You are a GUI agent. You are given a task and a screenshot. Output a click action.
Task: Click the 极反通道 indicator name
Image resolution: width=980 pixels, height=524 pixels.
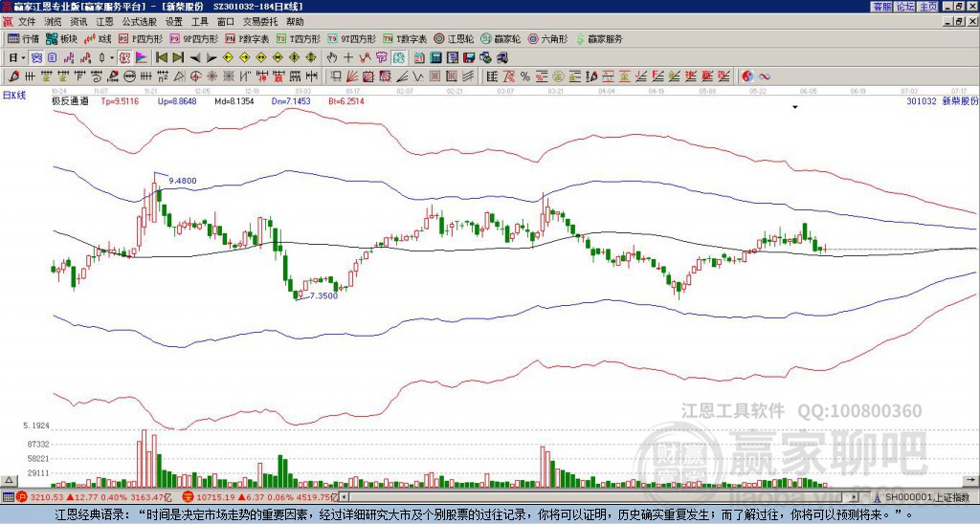coord(69,101)
